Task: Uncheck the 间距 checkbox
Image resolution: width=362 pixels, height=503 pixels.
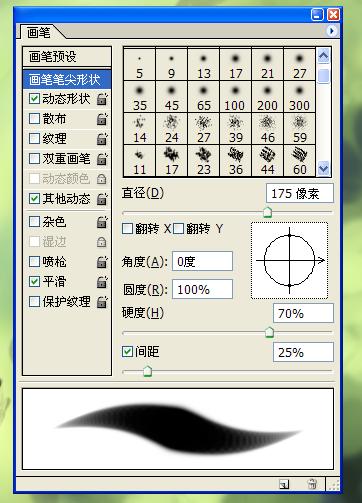Action: (x=127, y=351)
